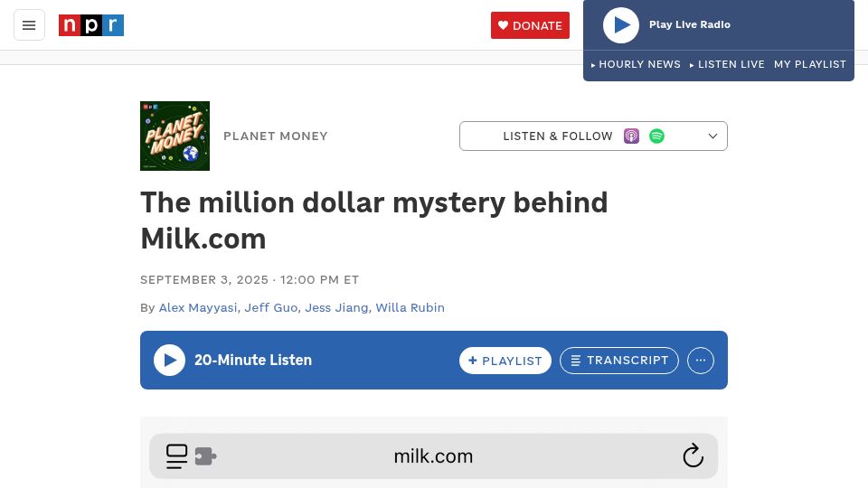Follow the Planet Money section link
Image resolution: width=868 pixels, height=488 pixels.
276,136
